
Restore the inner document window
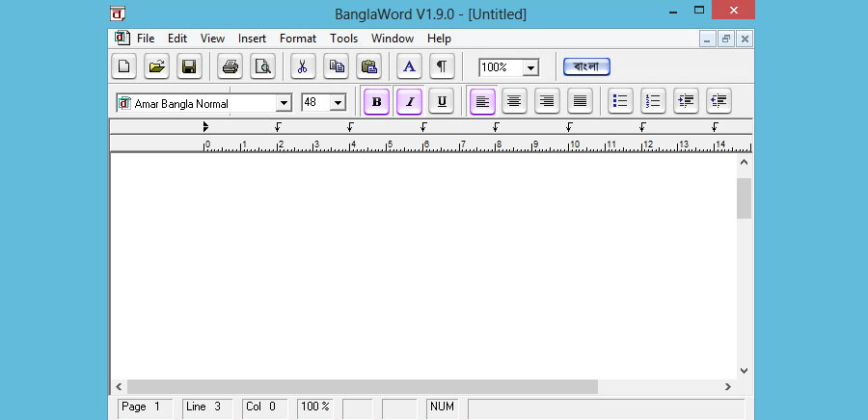point(725,39)
